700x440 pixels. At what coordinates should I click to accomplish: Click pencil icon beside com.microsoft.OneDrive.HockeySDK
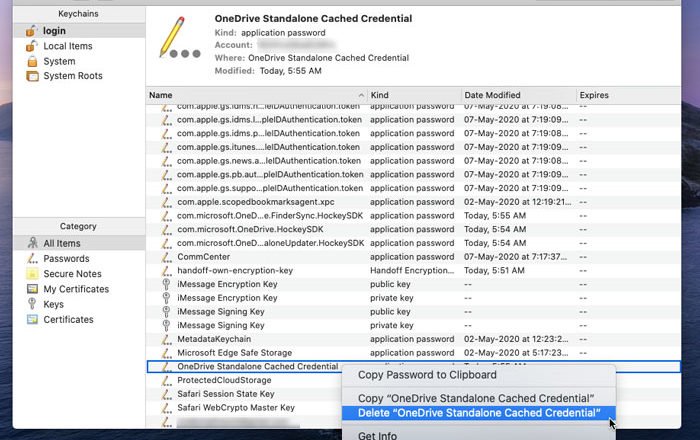click(167, 230)
